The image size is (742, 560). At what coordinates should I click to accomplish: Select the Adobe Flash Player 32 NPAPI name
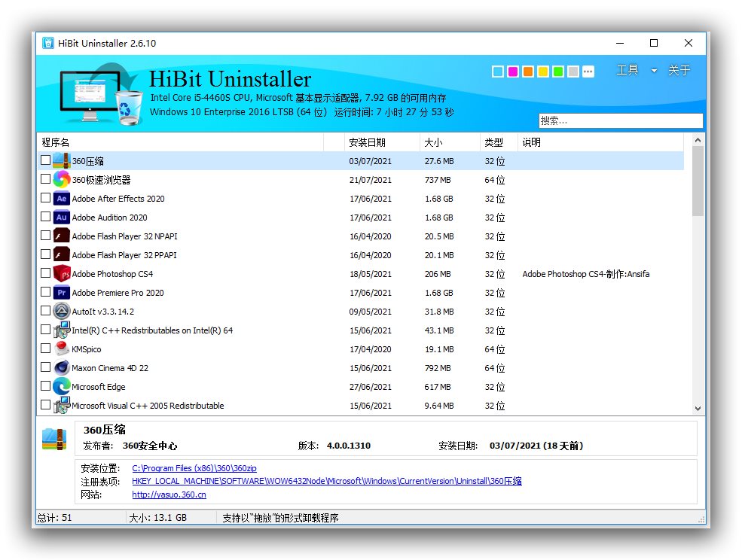pyautogui.click(x=124, y=236)
